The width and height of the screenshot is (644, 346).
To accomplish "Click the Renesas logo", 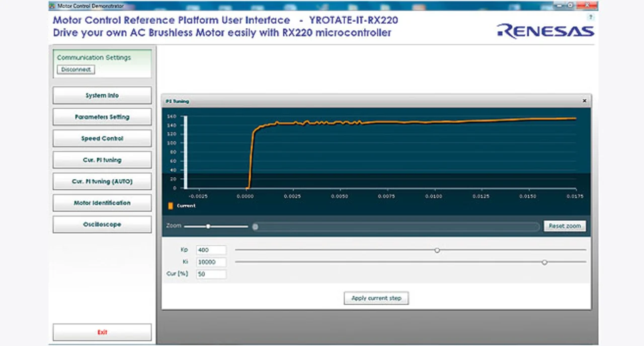I will click(546, 31).
